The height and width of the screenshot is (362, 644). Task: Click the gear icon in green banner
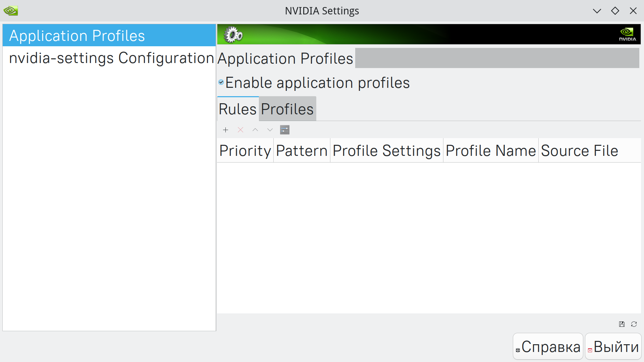tap(233, 35)
